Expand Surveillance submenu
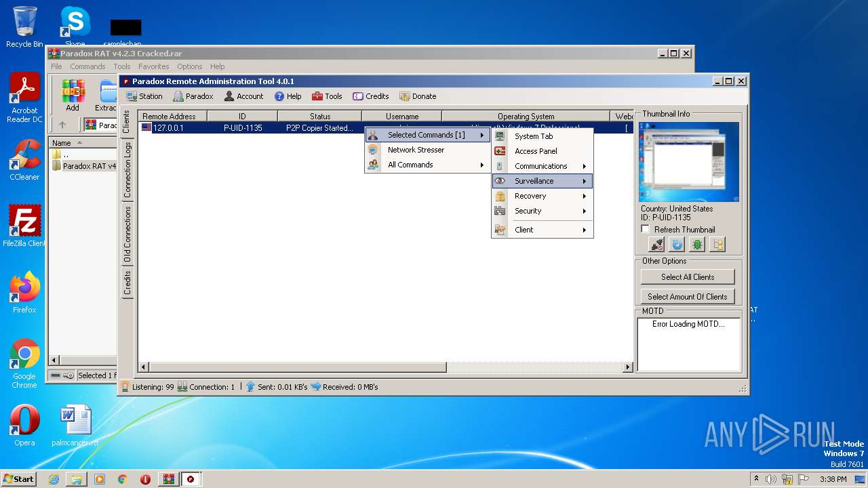The width and height of the screenshot is (868, 488). (x=542, y=181)
